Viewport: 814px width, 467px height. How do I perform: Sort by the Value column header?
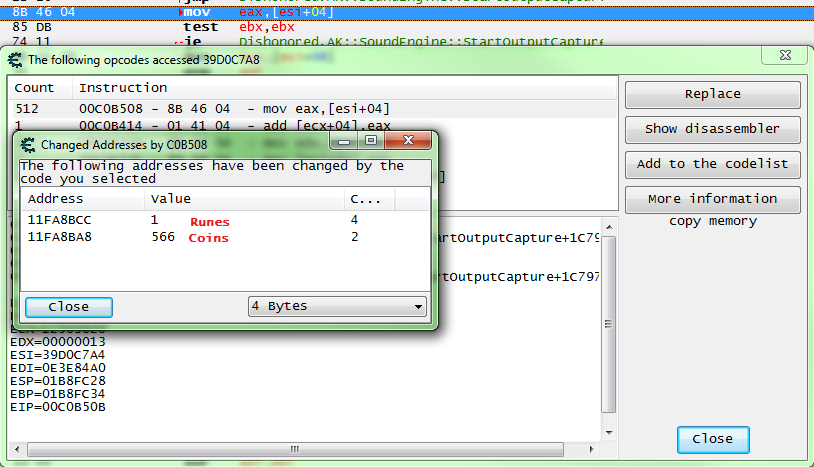[244, 199]
